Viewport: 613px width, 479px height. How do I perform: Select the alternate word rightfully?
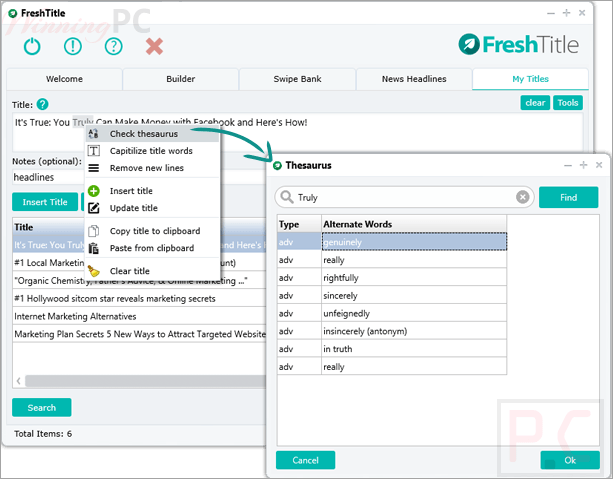click(x=414, y=278)
